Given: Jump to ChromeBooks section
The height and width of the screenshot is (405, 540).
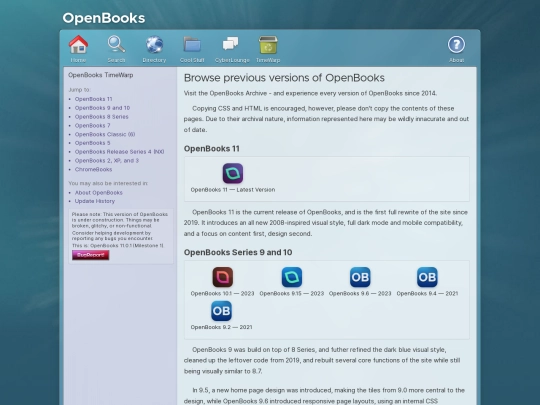Looking at the screenshot, I should [93, 169].
